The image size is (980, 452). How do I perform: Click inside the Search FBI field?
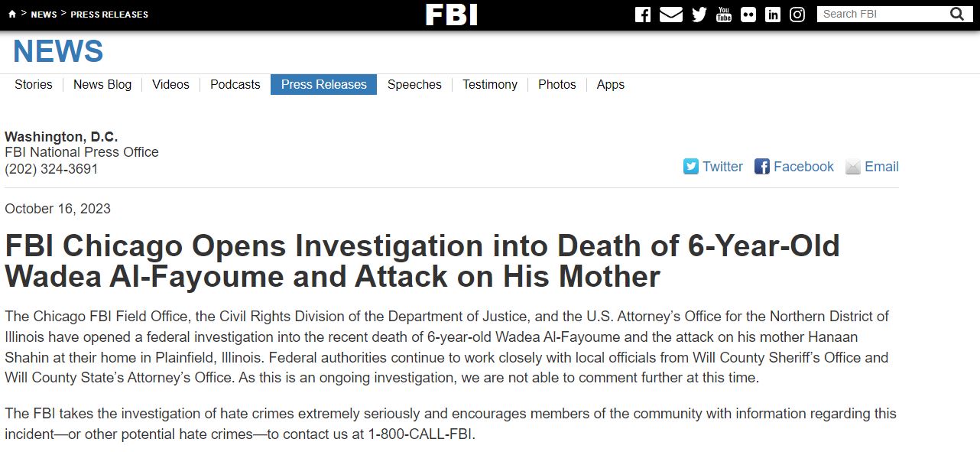pos(883,14)
